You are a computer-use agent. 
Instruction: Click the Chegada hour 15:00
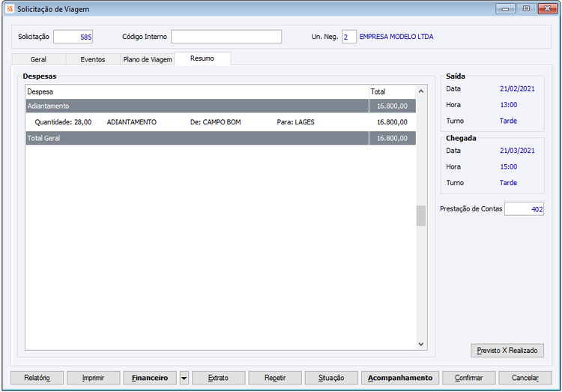click(x=509, y=167)
